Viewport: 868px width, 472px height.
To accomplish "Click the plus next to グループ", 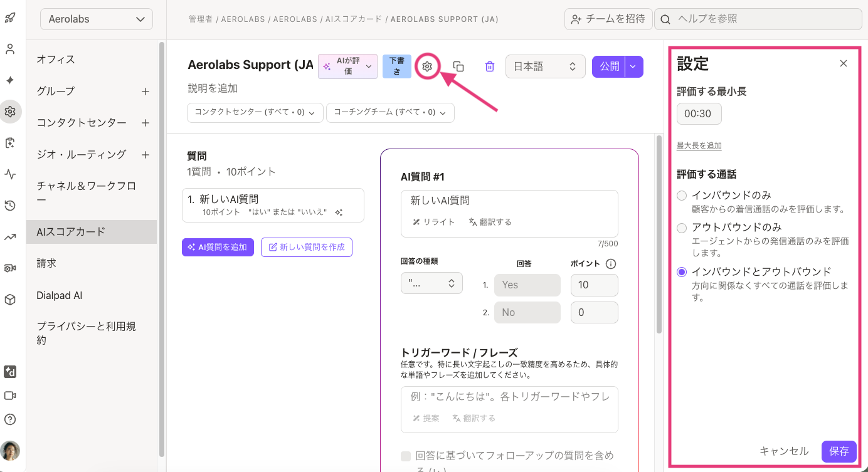I will click(146, 92).
